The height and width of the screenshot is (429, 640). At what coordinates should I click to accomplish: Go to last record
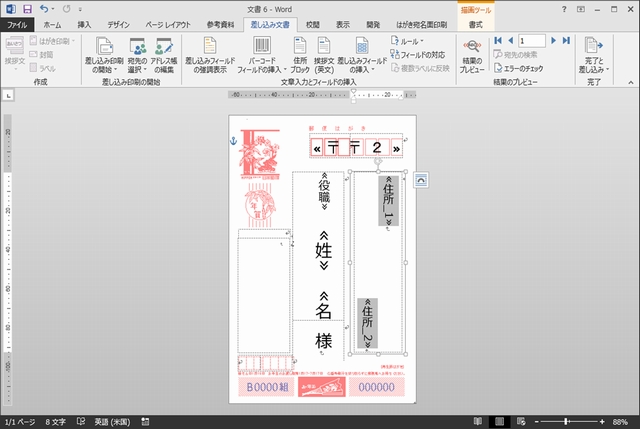click(x=566, y=40)
